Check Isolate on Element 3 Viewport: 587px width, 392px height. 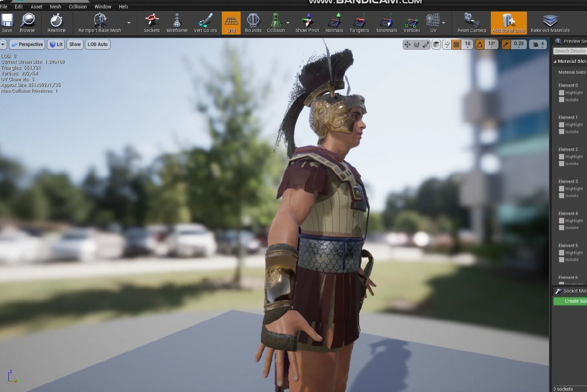[561, 196]
